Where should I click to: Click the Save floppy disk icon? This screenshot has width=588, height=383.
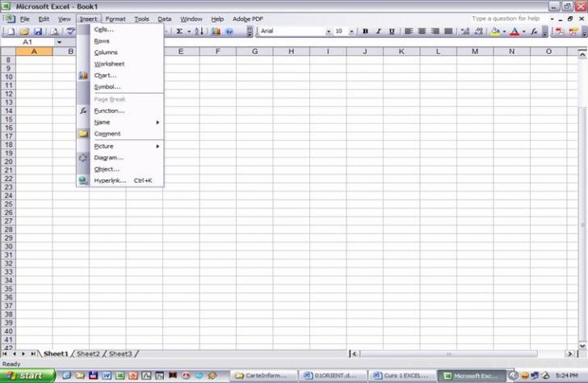tap(38, 32)
